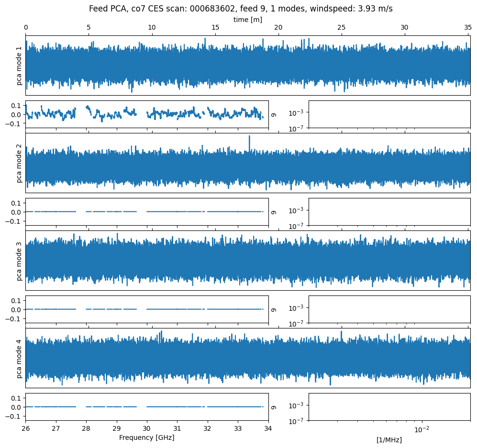The image size is (477, 448).
Task: Click the 15 tick on the time axis
Action: [215, 28]
